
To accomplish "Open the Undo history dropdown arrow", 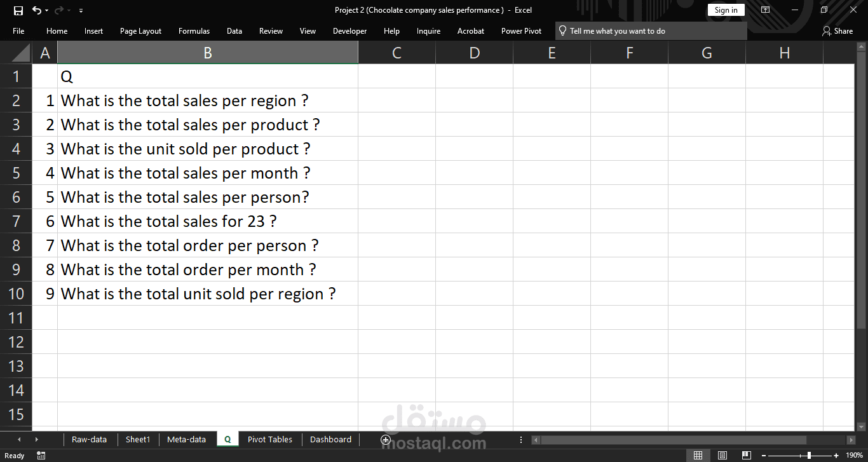I will [x=48, y=11].
